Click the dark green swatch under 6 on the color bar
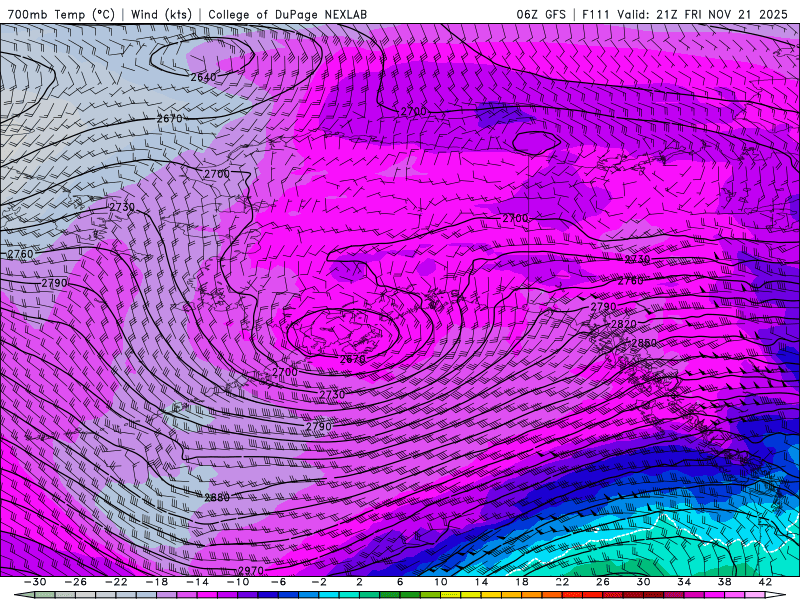 (410, 595)
